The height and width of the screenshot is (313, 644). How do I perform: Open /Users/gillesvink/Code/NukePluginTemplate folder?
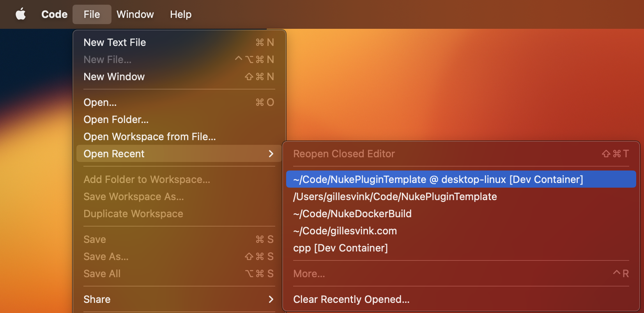pyautogui.click(x=395, y=197)
